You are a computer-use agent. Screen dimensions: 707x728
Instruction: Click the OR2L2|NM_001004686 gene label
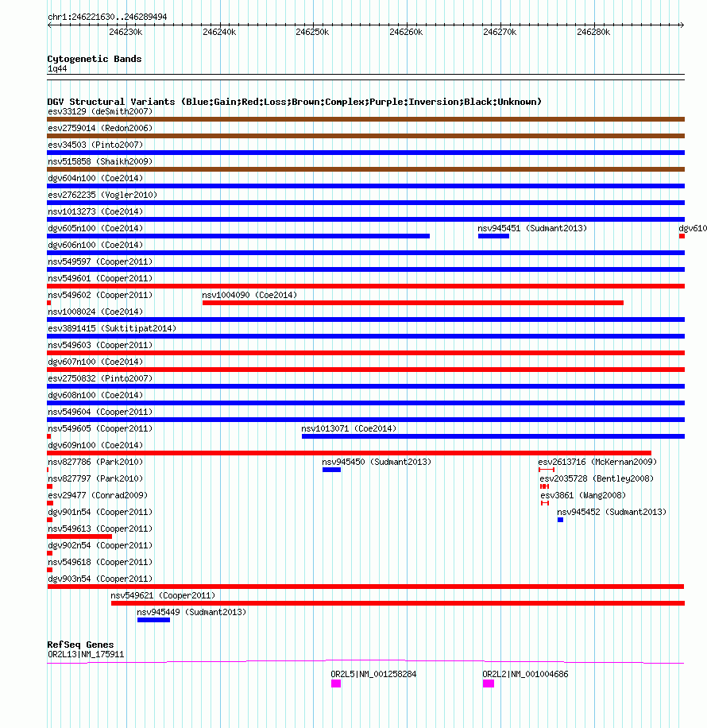[x=525, y=675]
